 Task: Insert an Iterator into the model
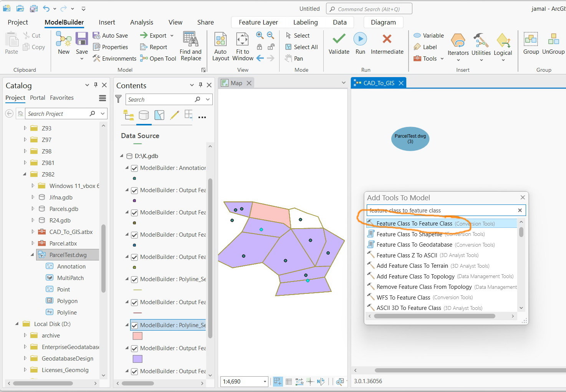(x=458, y=45)
